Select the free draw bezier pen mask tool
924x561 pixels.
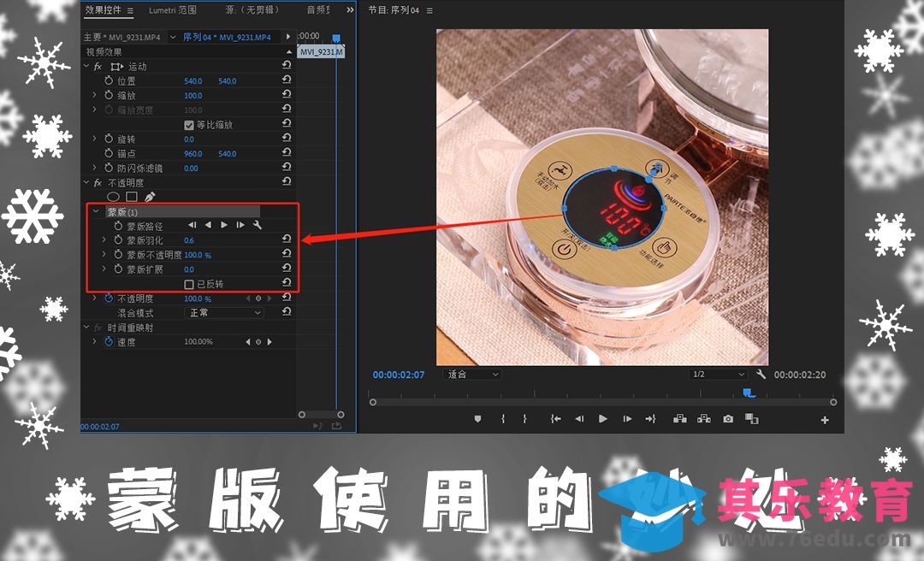151,196
